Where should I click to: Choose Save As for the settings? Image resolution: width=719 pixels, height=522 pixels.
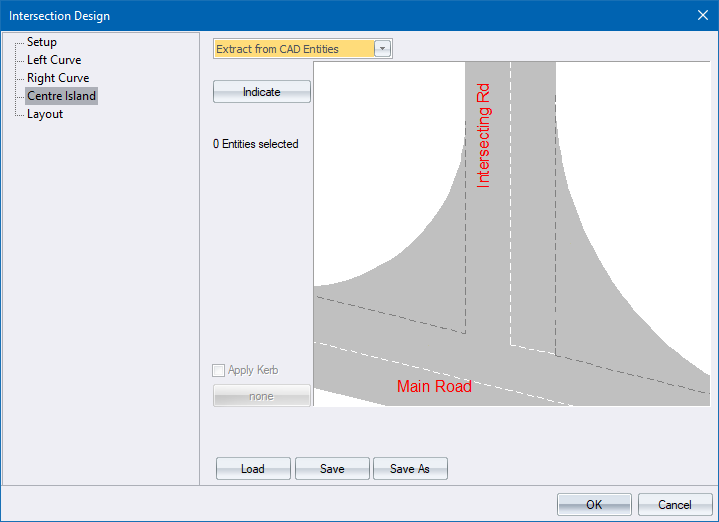click(x=410, y=469)
